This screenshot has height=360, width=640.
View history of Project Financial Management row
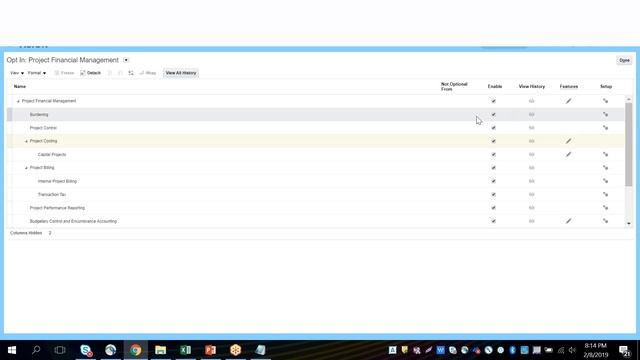click(531, 101)
